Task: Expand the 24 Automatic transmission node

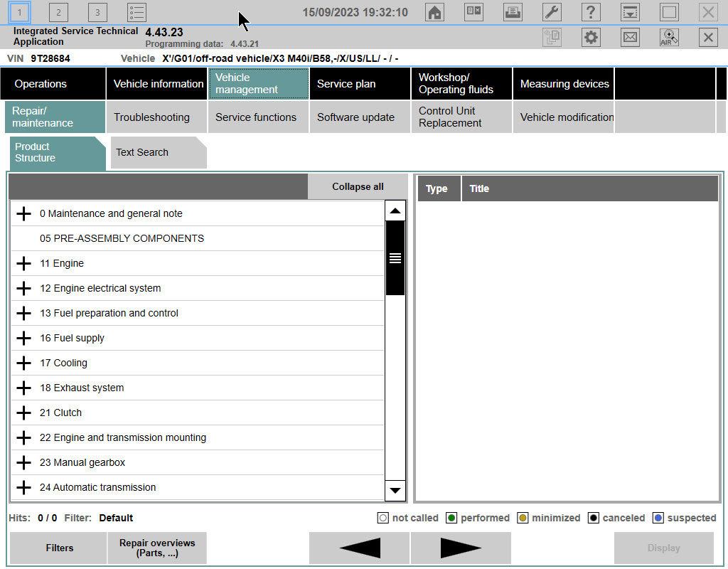Action: tap(23, 487)
